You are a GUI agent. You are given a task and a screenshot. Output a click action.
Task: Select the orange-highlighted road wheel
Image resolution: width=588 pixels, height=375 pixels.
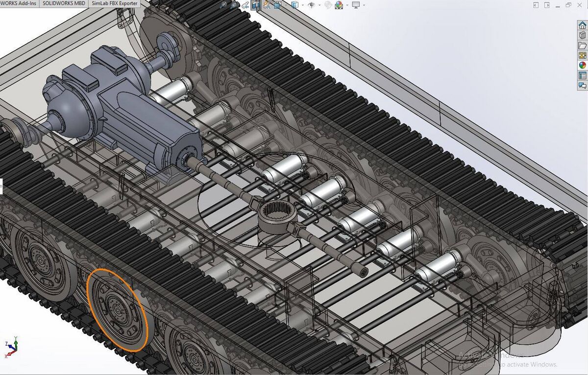[x=118, y=309]
